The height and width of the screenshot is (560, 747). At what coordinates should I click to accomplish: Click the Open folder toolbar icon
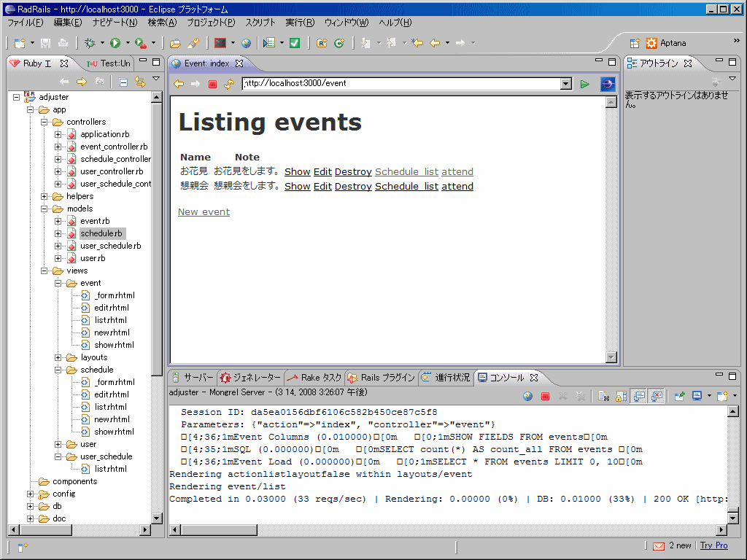point(175,43)
